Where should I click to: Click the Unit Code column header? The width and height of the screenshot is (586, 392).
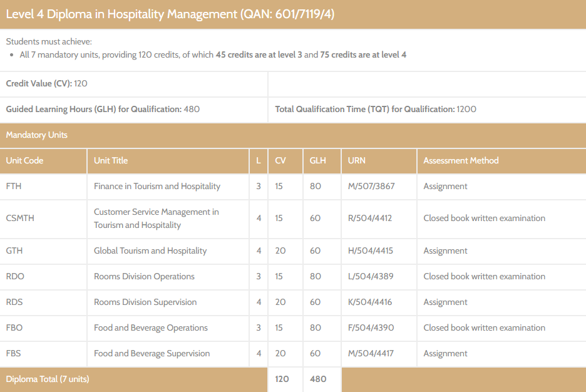[x=25, y=161]
